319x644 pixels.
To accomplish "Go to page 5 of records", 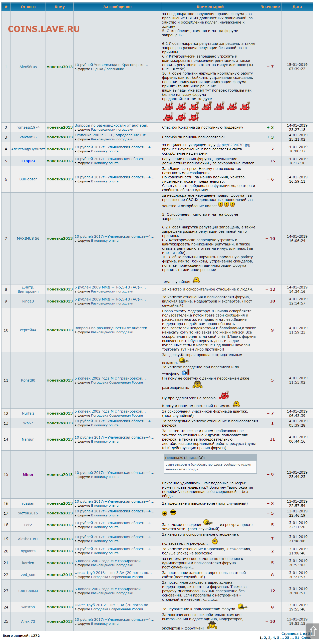I will (x=278, y=637).
